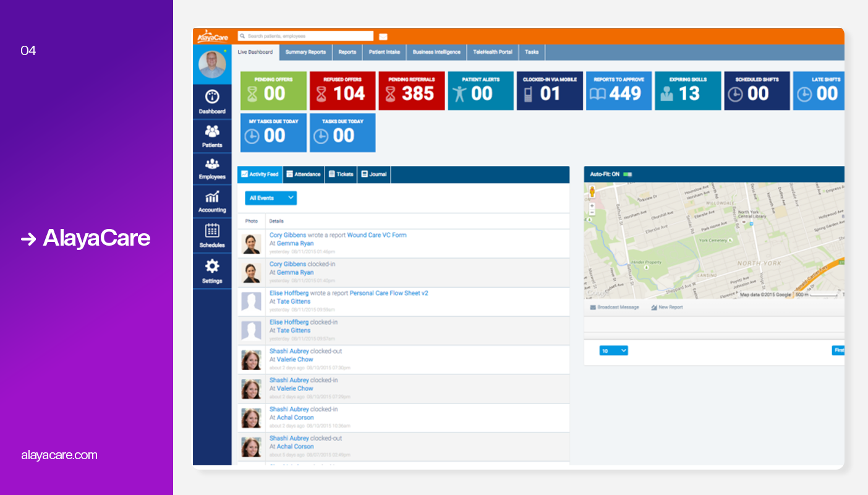The height and width of the screenshot is (495, 868).
Task: Open the Reports tab
Action: (x=347, y=52)
